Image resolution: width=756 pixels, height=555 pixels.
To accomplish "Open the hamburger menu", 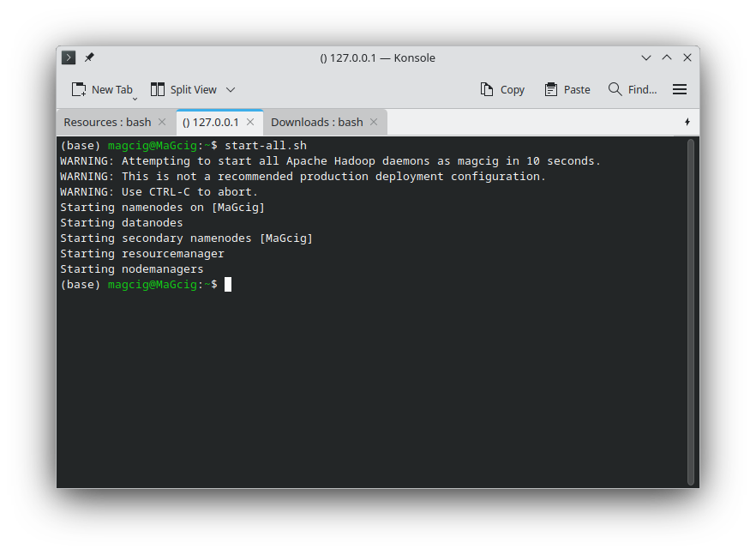I will tap(680, 90).
